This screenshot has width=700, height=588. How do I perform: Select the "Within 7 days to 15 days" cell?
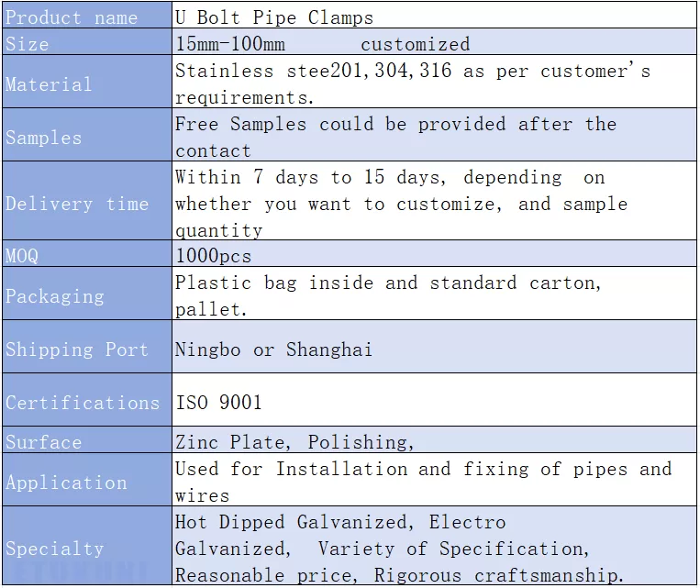pos(433,203)
